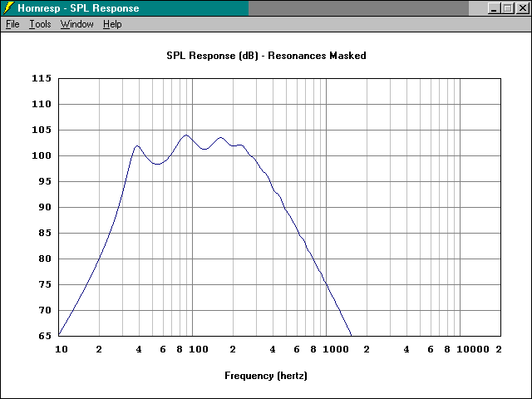Close the Hornresp window
Image resolution: width=532 pixels, height=399 pixels.
click(523, 8)
